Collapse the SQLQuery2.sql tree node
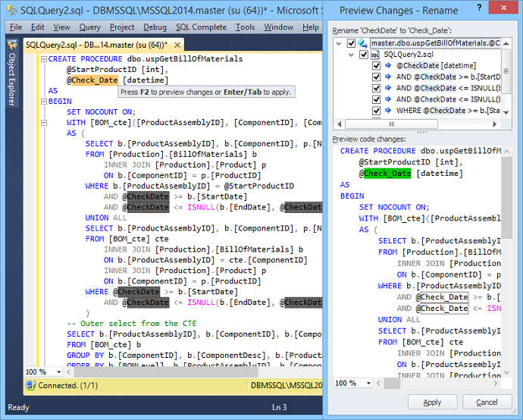This screenshot has width=523, height=420. (351, 55)
